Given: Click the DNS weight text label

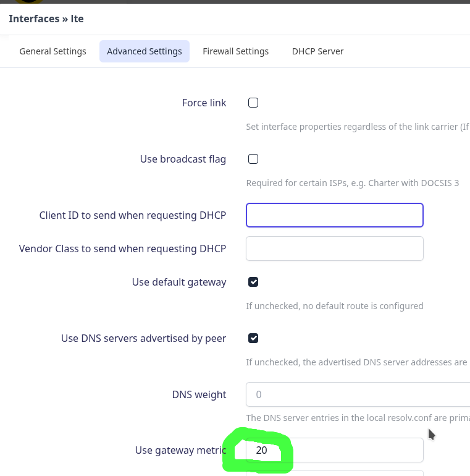Looking at the screenshot, I should pyautogui.click(x=199, y=394).
